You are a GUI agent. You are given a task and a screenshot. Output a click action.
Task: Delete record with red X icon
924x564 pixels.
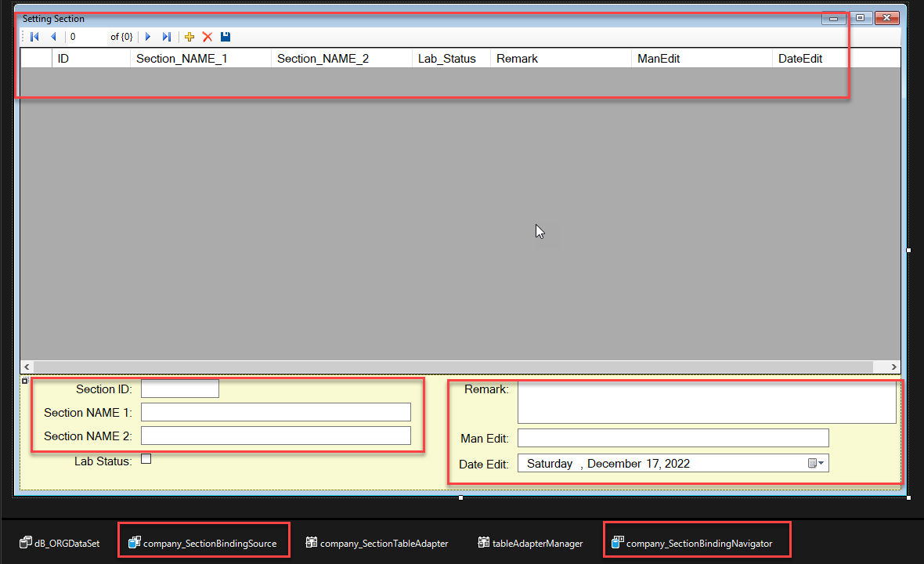point(208,37)
